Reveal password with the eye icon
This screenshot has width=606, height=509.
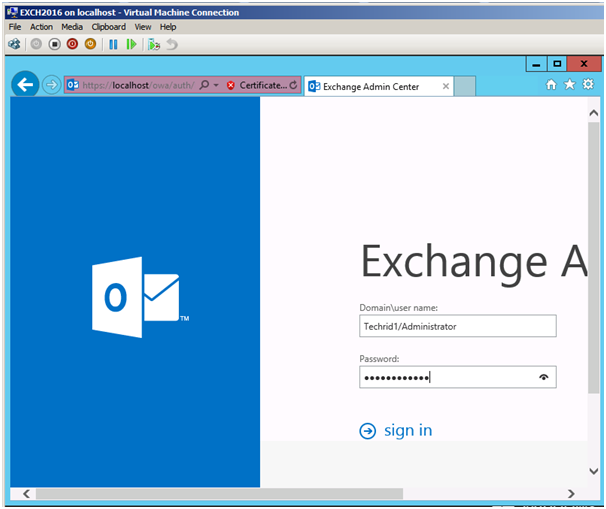544,377
